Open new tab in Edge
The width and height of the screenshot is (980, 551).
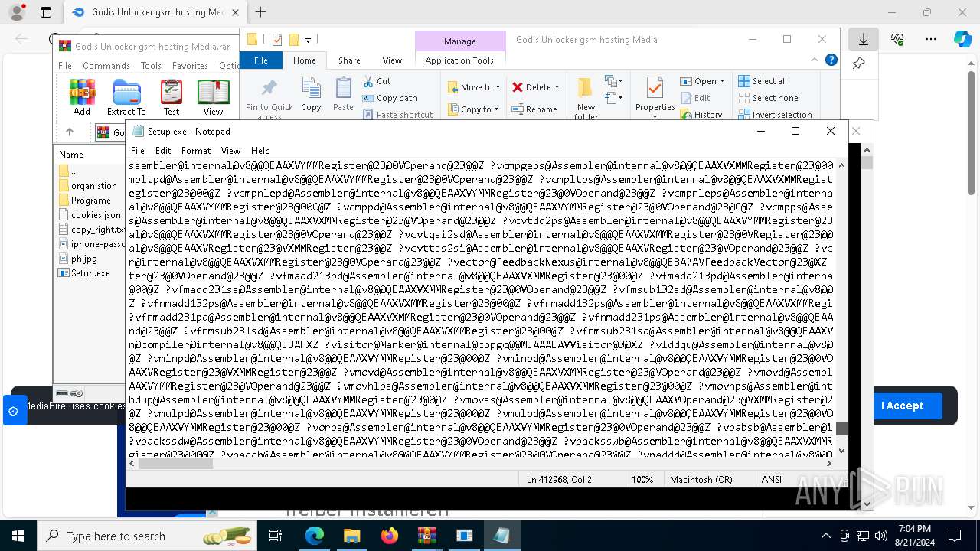point(260,12)
